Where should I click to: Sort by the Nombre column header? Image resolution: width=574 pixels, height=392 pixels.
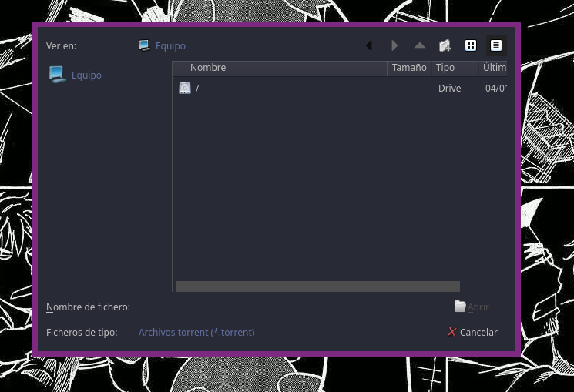click(280, 68)
